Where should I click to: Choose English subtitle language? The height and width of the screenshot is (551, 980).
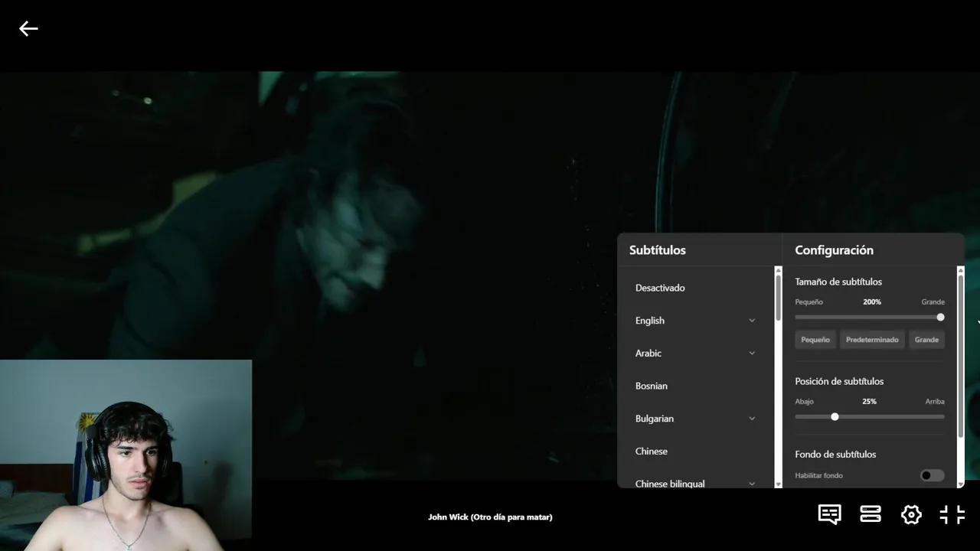(650, 321)
